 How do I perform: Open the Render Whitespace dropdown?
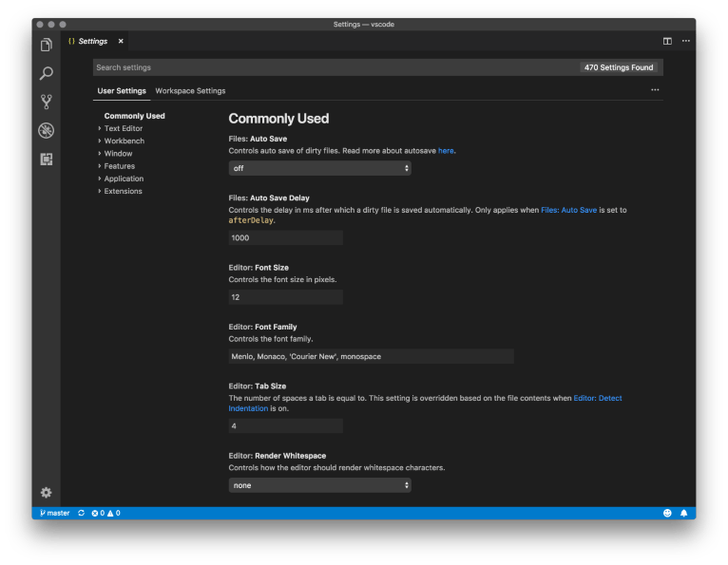pos(319,485)
